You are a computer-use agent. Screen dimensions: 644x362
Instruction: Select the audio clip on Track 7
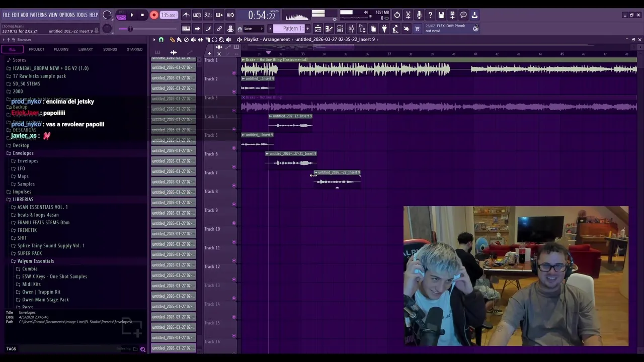(337, 178)
